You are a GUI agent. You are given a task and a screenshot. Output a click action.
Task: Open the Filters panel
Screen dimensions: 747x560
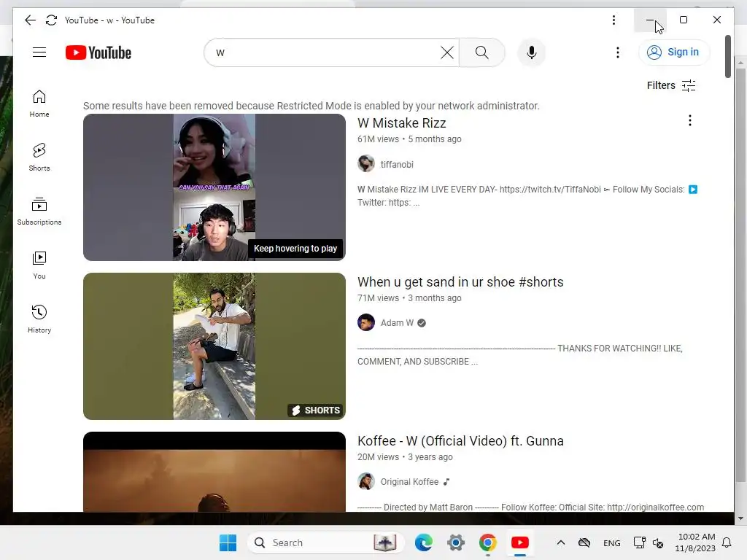tap(671, 85)
